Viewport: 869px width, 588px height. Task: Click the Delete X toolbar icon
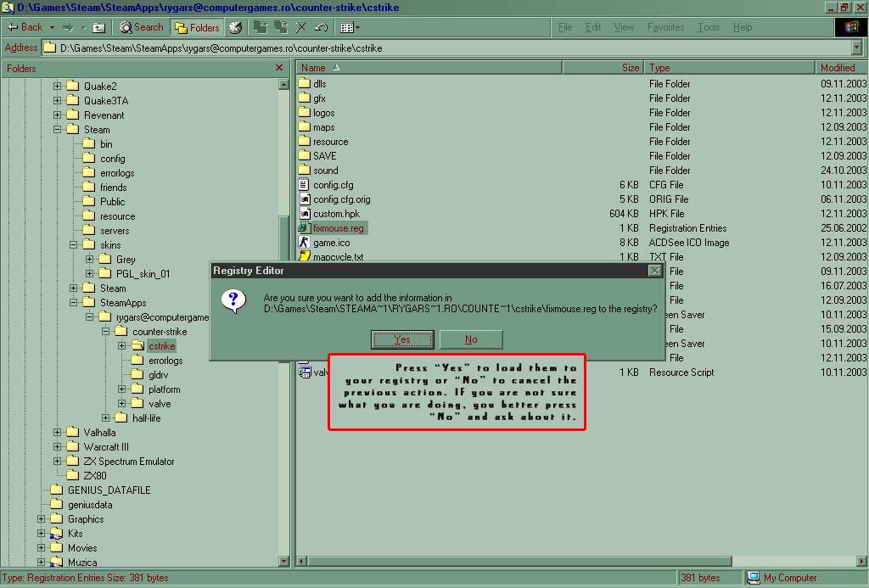301,27
